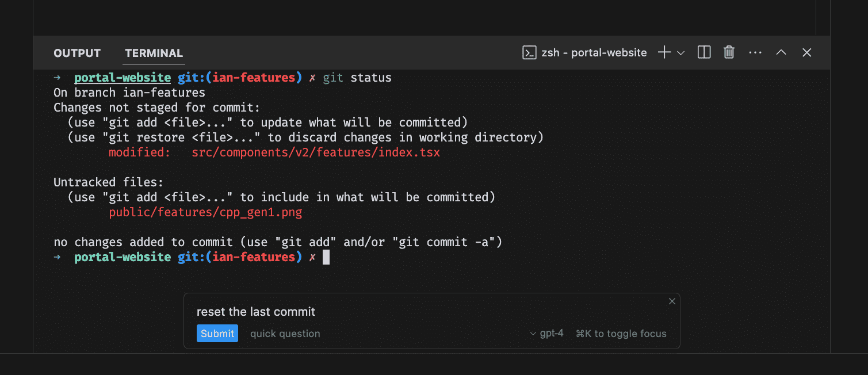Click the 'quick question' option
Screen dimensions: 868x375
(x=285, y=334)
